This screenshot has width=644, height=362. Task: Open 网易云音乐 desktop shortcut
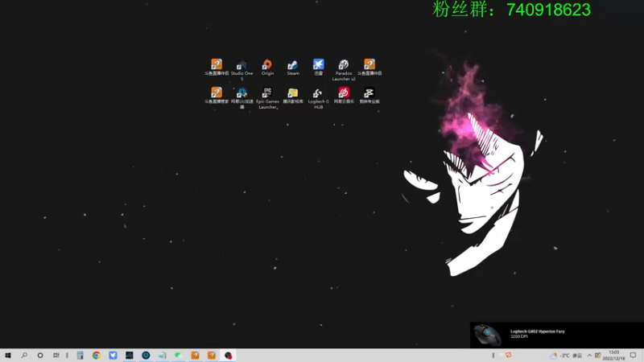pyautogui.click(x=344, y=95)
